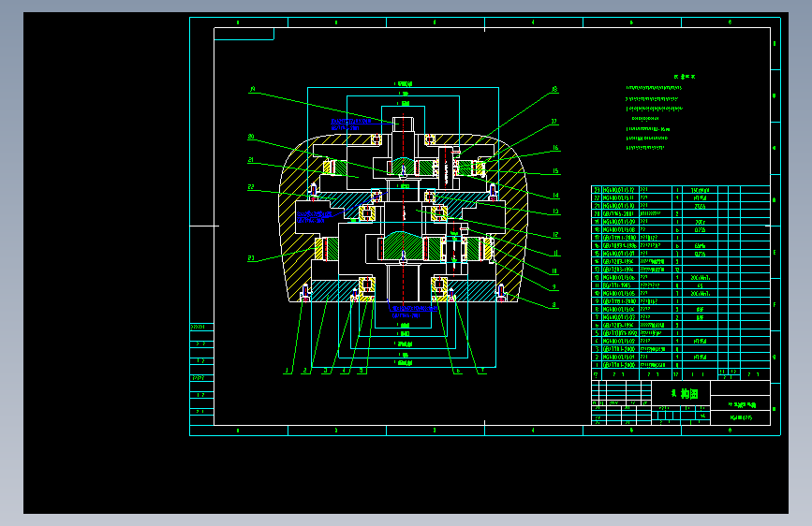This screenshot has height=526, width=812.
Task: Click item number 23 in parts list table
Action: 597,190
